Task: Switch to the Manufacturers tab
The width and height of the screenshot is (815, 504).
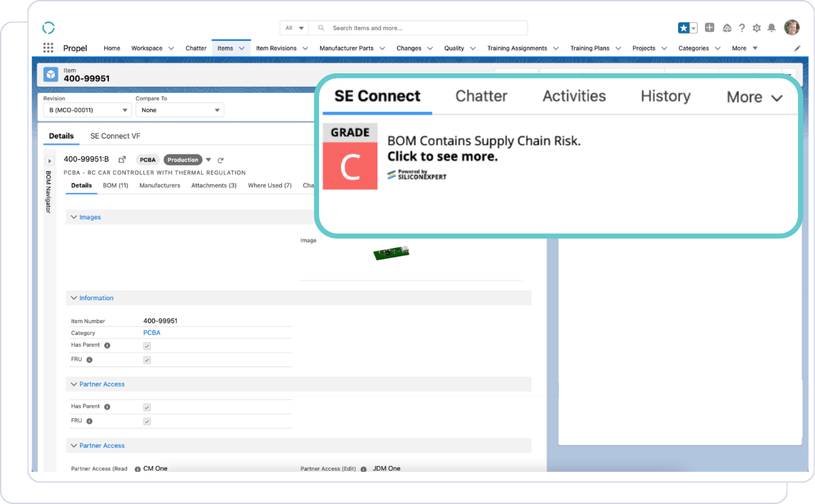Action: [160, 185]
